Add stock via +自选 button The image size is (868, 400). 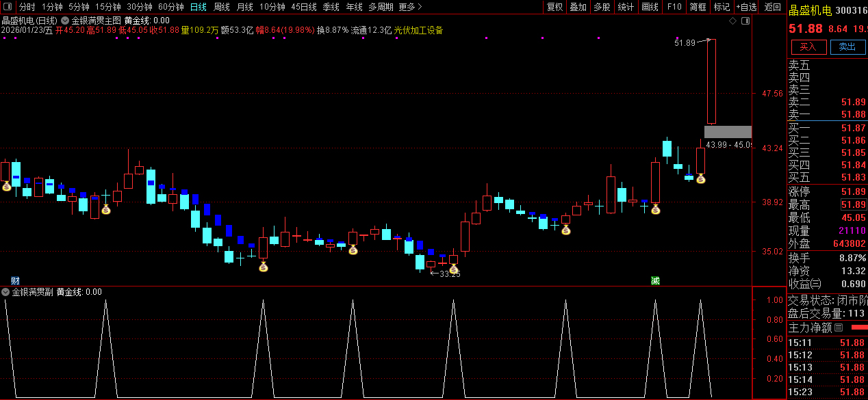pyautogui.click(x=746, y=7)
